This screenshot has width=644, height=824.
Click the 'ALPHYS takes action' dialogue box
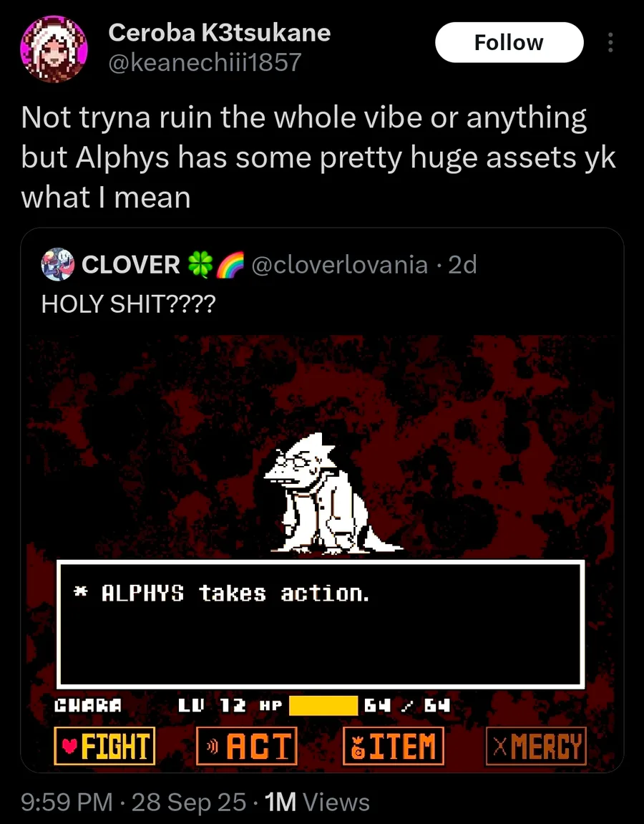coord(321,624)
